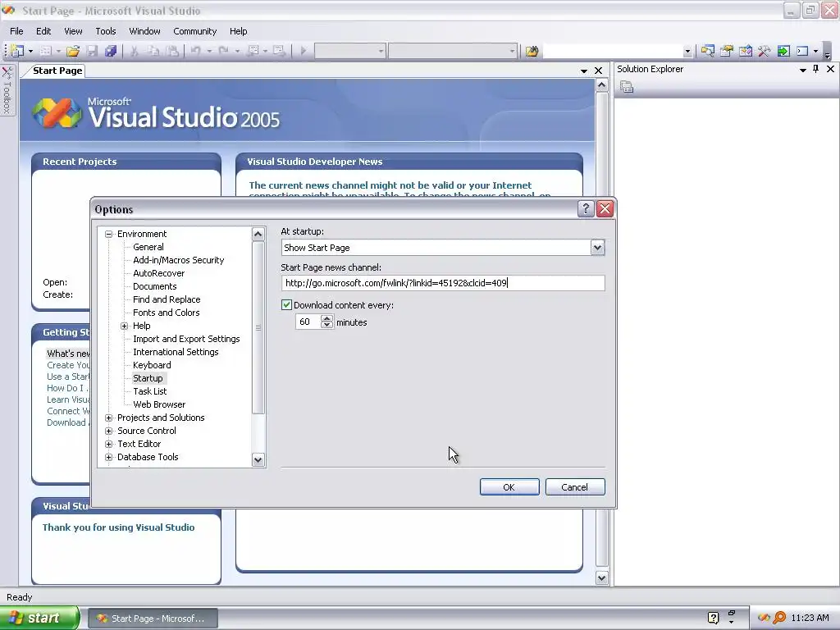Click the minutes value input field
Screen dimensions: 840x630
pos(308,322)
